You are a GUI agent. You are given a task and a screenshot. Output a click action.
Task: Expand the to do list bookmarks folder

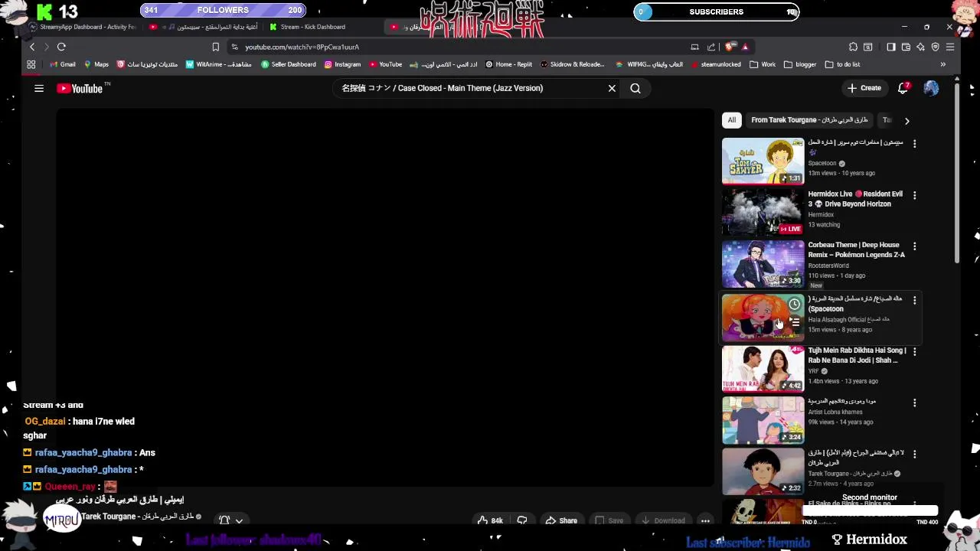[x=842, y=64]
